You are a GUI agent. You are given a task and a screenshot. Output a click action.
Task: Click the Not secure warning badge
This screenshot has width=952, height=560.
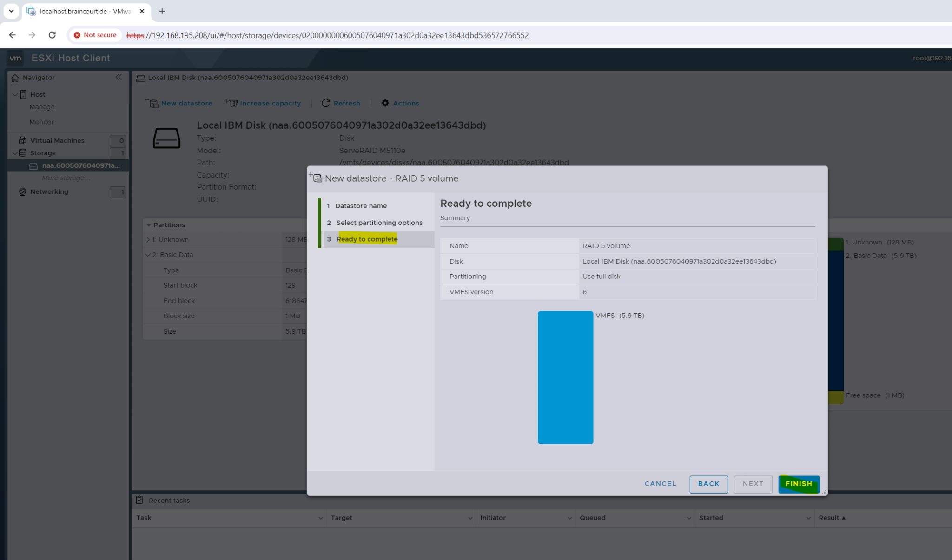pos(95,35)
